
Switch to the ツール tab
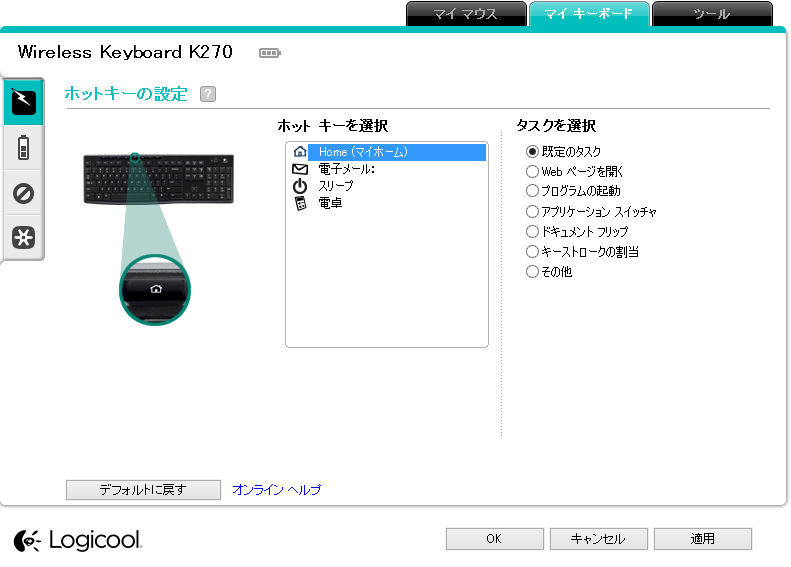click(x=712, y=14)
